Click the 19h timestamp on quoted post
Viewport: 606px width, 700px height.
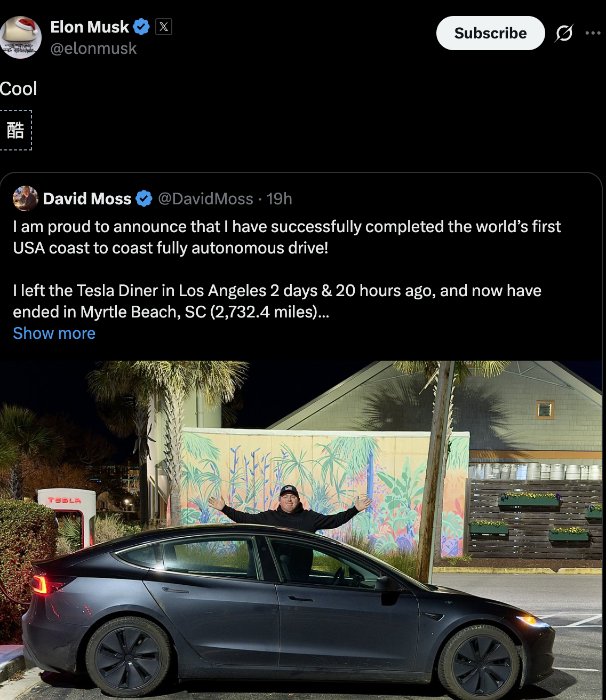pyautogui.click(x=279, y=198)
